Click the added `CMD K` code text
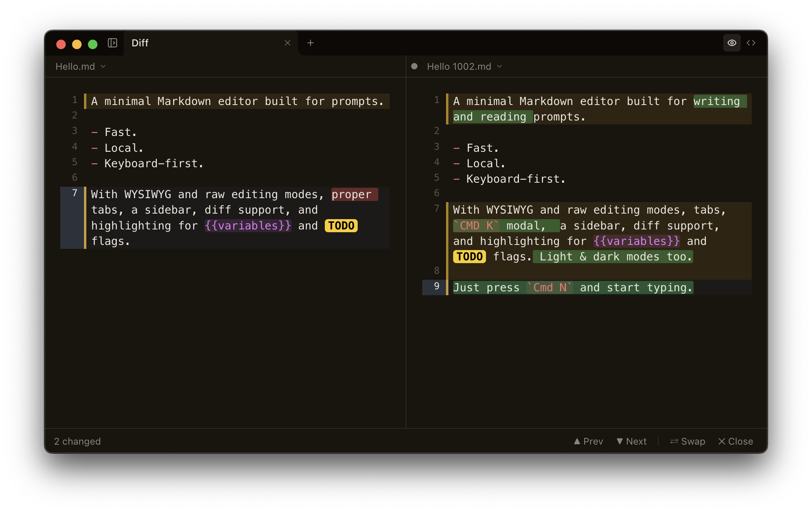This screenshot has height=512, width=812. pyautogui.click(x=476, y=225)
